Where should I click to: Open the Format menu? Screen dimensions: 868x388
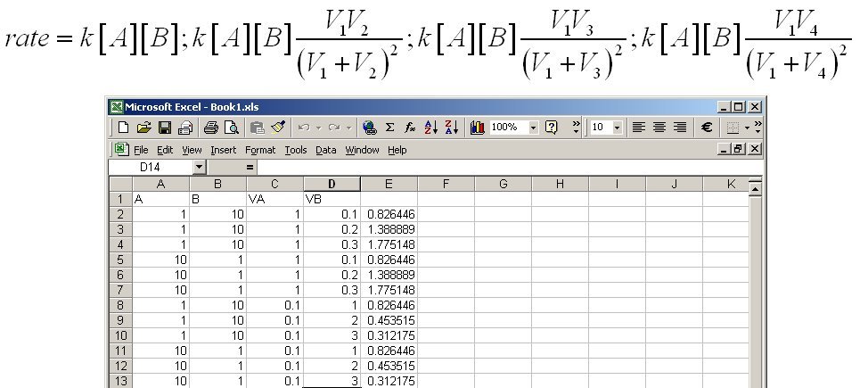pyautogui.click(x=260, y=150)
